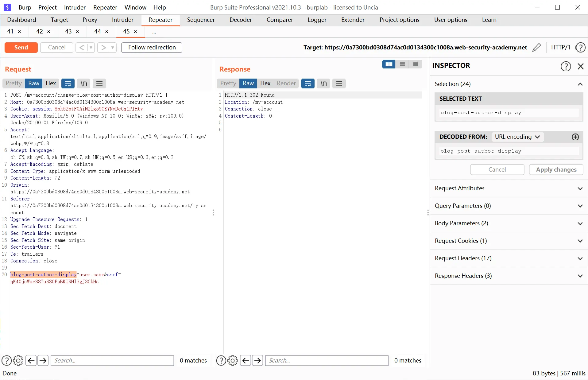This screenshot has width=588, height=380.
Task: Go to previous match in Request search
Action: pos(31,360)
